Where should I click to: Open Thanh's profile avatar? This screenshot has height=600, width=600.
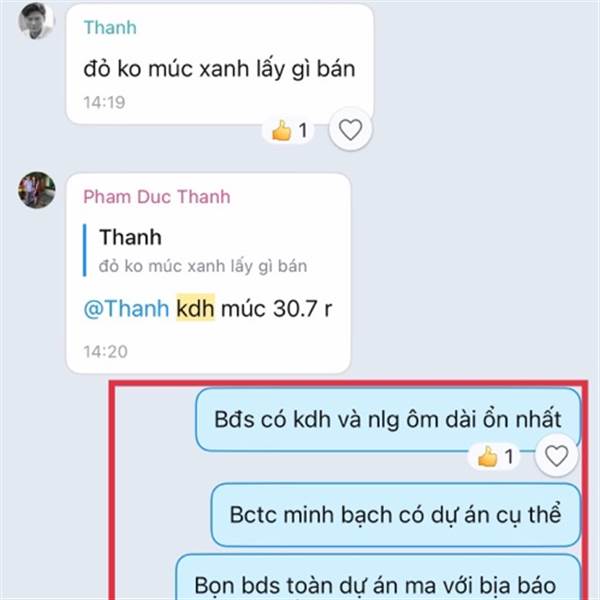[x=36, y=21]
